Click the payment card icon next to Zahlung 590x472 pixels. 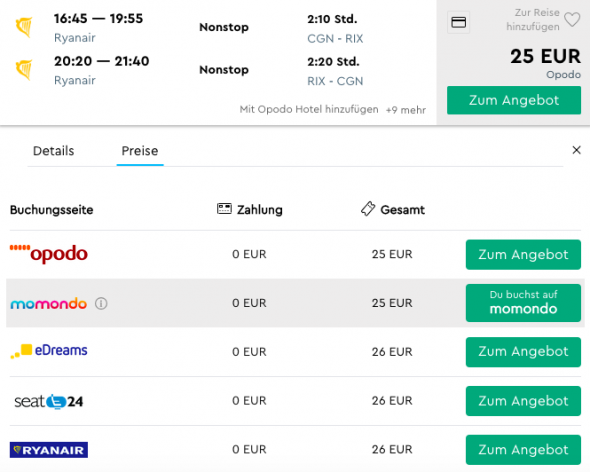224,209
